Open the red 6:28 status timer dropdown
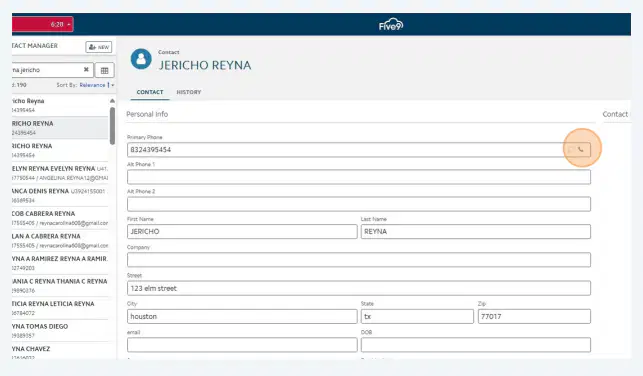Screen dimensions: 643x376 tap(43, 24)
